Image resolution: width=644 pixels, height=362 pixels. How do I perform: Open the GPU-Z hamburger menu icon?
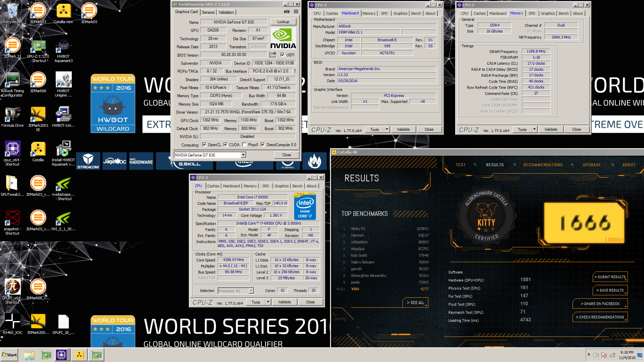tap(296, 12)
